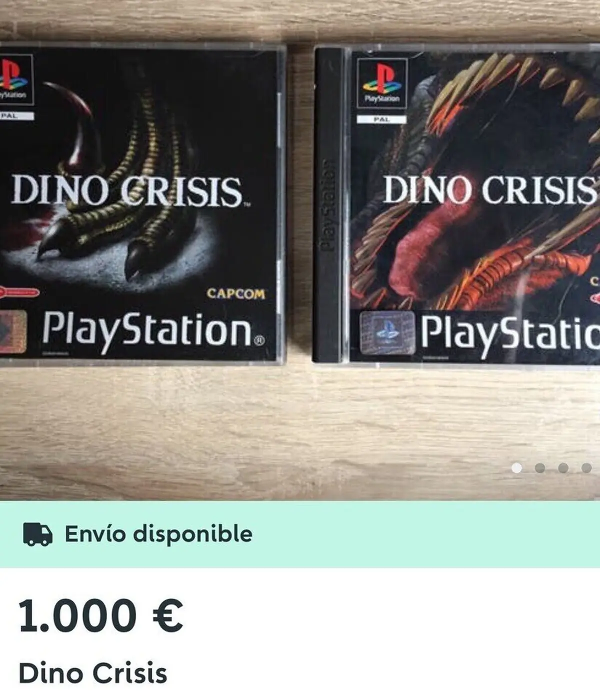The image size is (600, 700).
Task: Open the Envío disponible shipping banner
Action: 300,534
